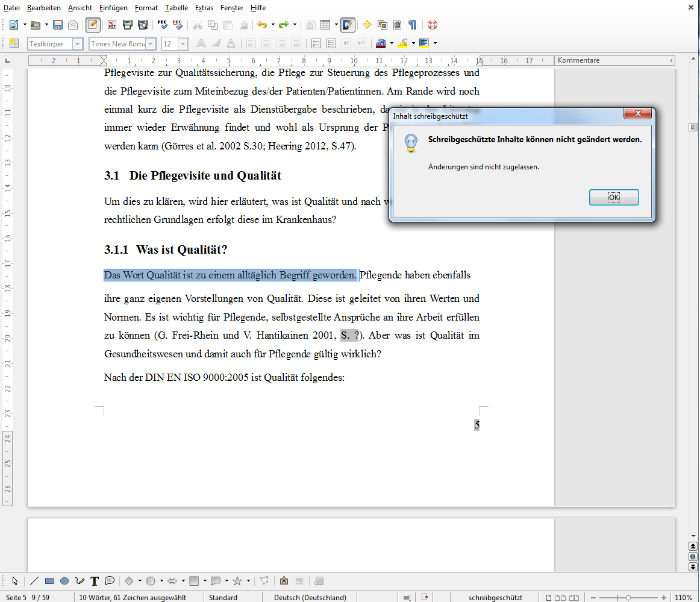Click the Save document icon
The image size is (700, 602).
[x=58, y=25]
